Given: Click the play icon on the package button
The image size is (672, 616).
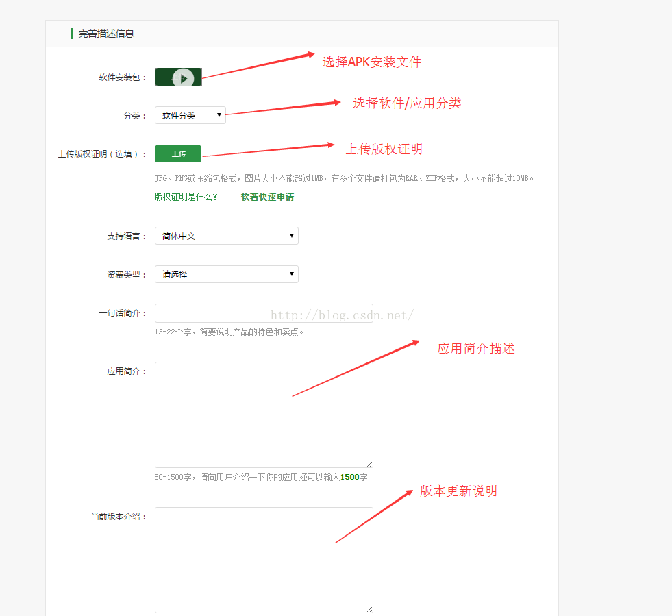Looking at the screenshot, I should tap(184, 78).
